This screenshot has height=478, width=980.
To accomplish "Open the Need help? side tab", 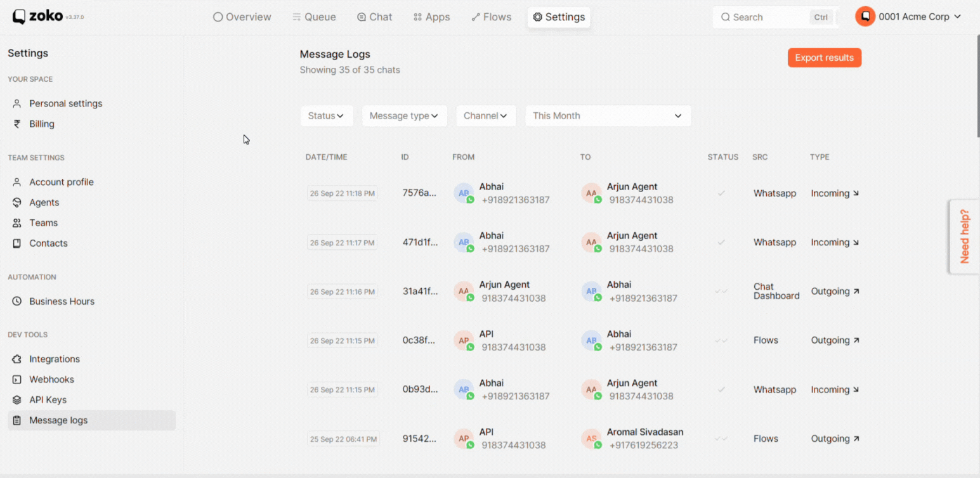I will 964,236.
